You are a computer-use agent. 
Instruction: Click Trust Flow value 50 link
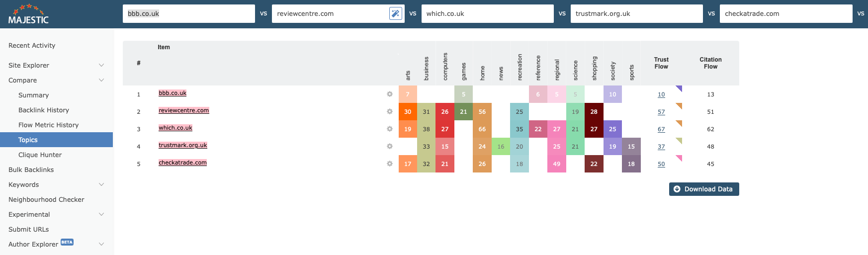pos(661,164)
